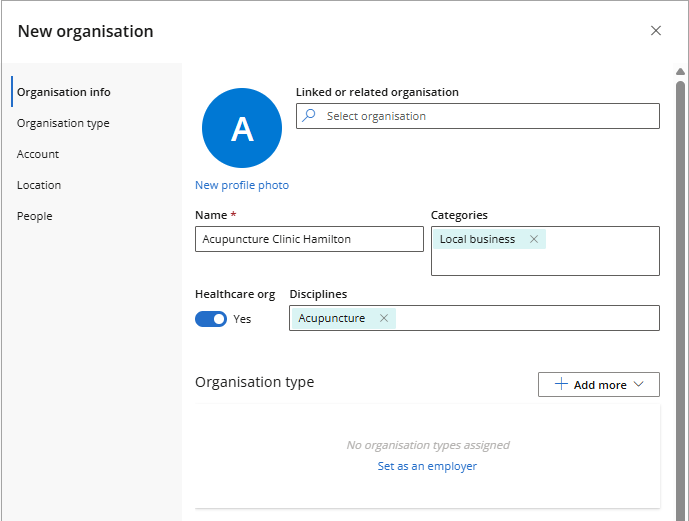Image resolution: width=689 pixels, height=521 pixels.
Task: Go to Organisation type in sidebar
Action: click(63, 123)
